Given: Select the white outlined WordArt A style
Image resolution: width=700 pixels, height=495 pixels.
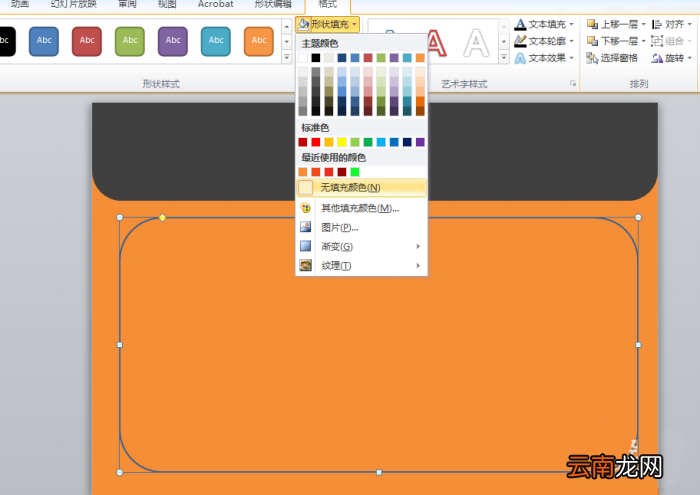Looking at the screenshot, I should tap(476, 43).
